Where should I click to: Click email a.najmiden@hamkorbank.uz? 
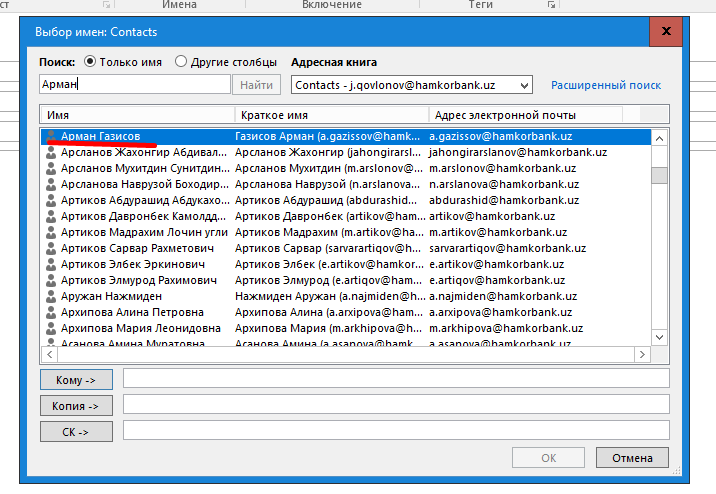[x=503, y=296]
